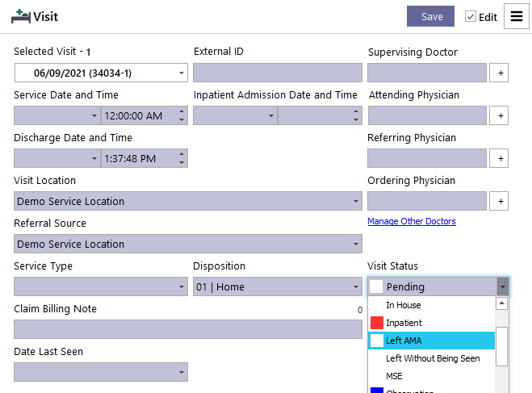Click the Visit bed icon
The height and width of the screenshot is (393, 532).
[21, 17]
